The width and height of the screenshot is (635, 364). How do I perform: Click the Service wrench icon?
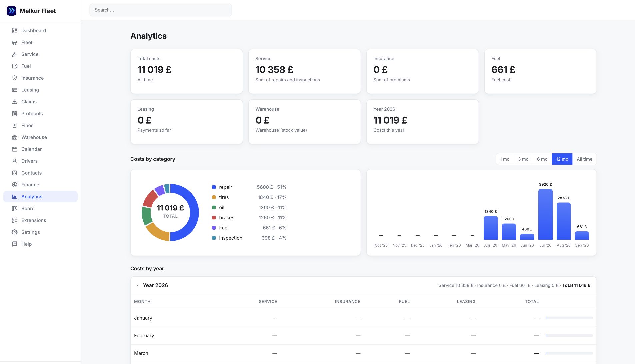[x=14, y=54]
